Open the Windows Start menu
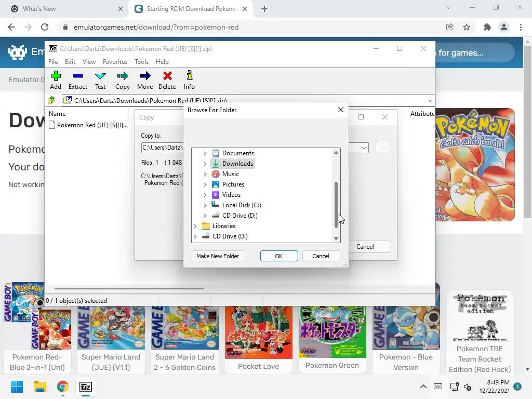This screenshot has width=532, height=399. (17, 387)
